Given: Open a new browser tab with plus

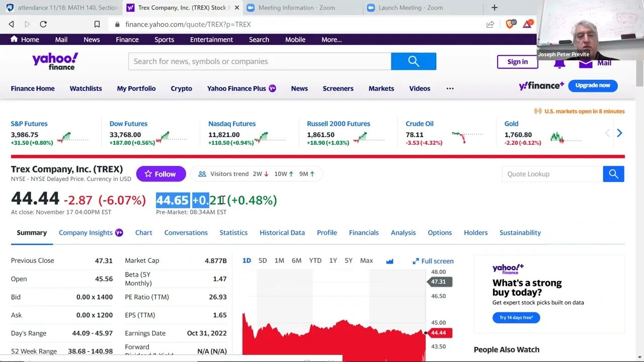Looking at the screenshot, I should tap(495, 8).
